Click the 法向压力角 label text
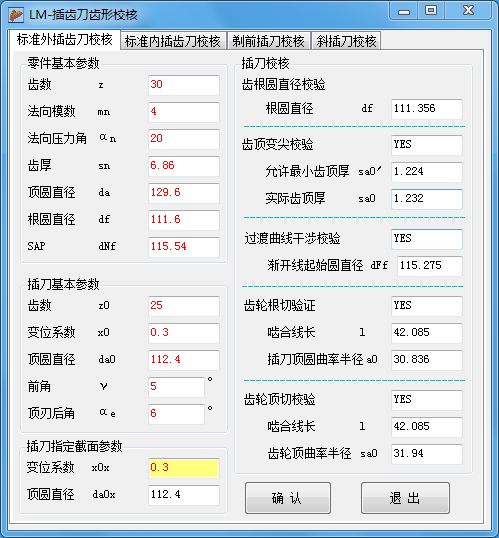The image size is (499, 538). pyautogui.click(x=57, y=139)
